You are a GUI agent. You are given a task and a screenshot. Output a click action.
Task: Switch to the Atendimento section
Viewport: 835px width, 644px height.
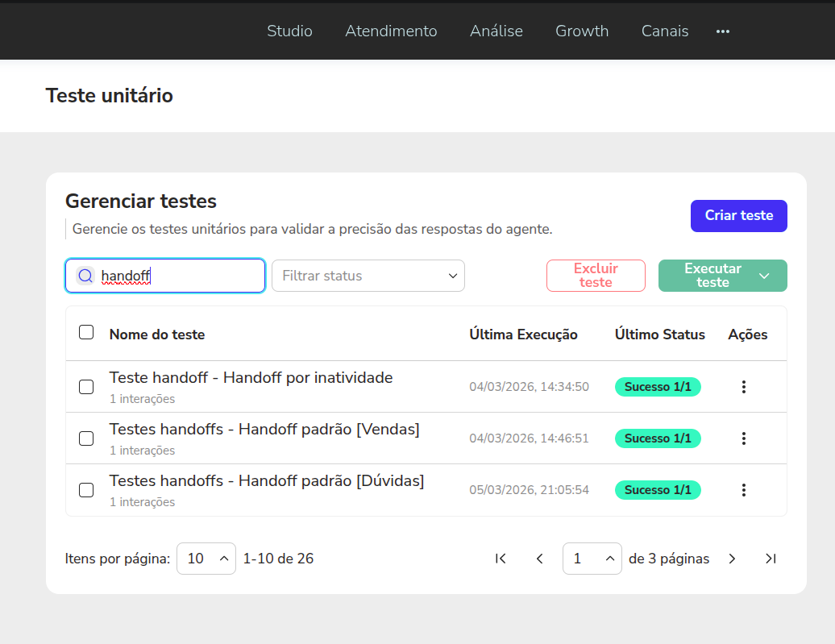click(391, 31)
